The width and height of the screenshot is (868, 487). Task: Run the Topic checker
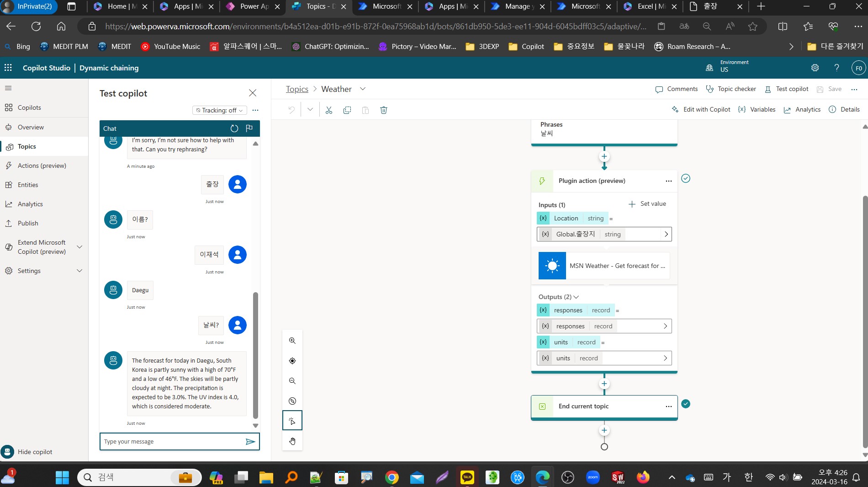click(x=731, y=89)
